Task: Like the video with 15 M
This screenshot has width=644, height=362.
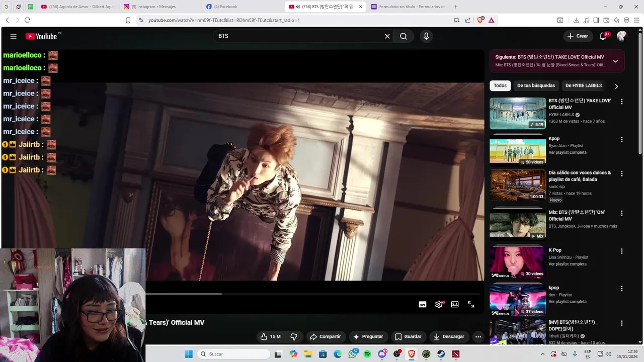Action: [271, 337]
